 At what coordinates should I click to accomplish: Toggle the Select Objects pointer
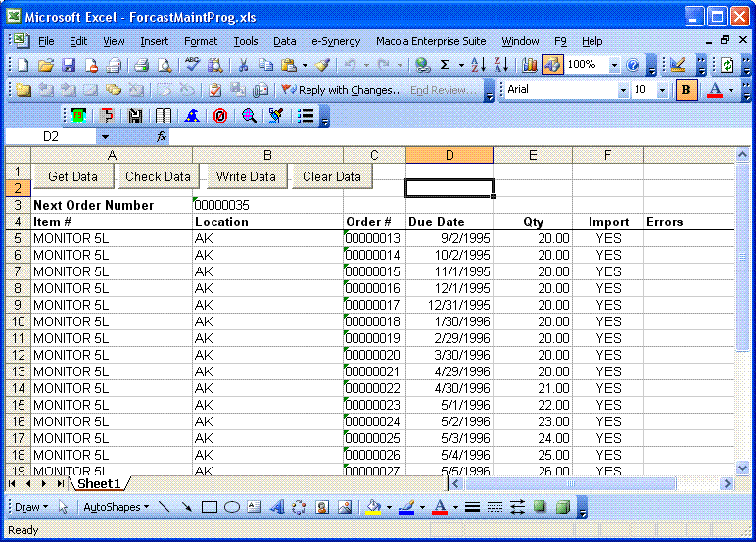pyautogui.click(x=63, y=507)
